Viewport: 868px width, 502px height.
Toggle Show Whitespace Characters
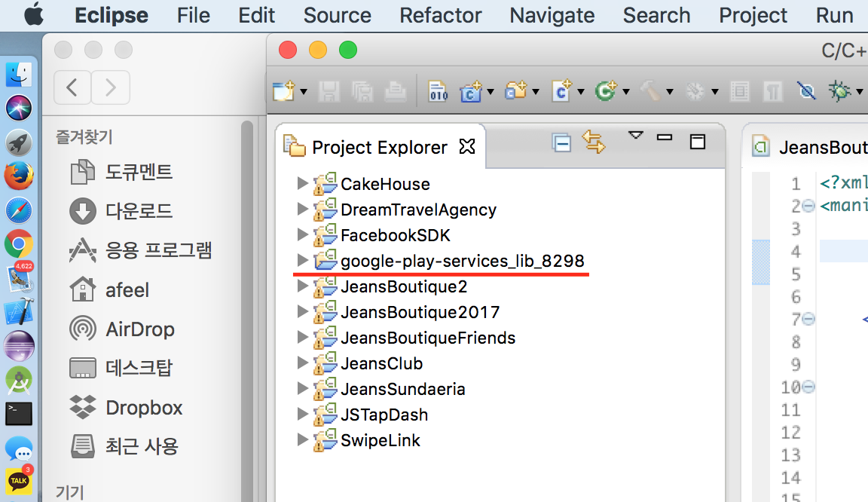[772, 90]
